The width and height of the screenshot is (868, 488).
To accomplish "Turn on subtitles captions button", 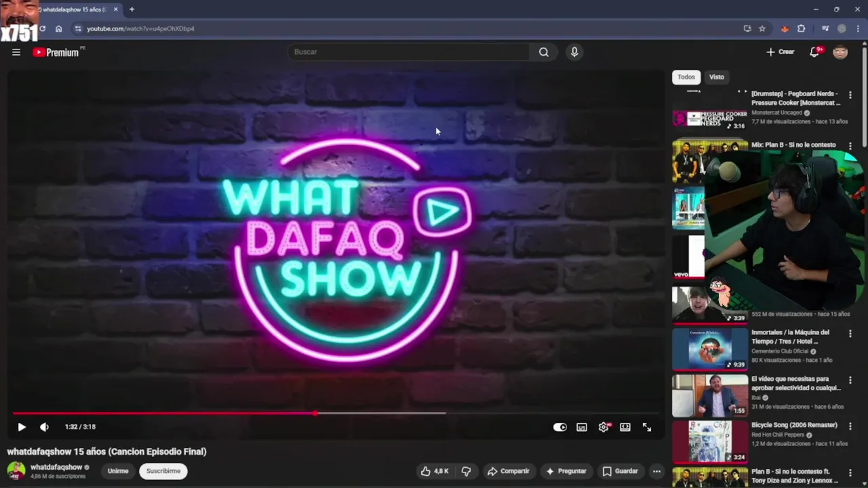I will pos(582,427).
